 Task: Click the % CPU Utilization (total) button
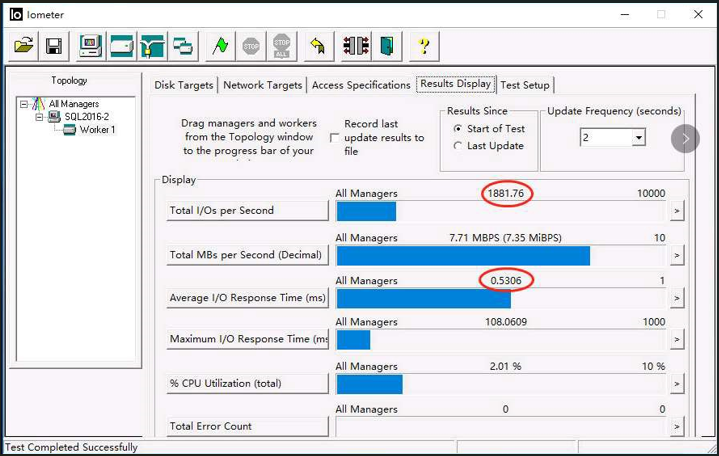point(247,384)
